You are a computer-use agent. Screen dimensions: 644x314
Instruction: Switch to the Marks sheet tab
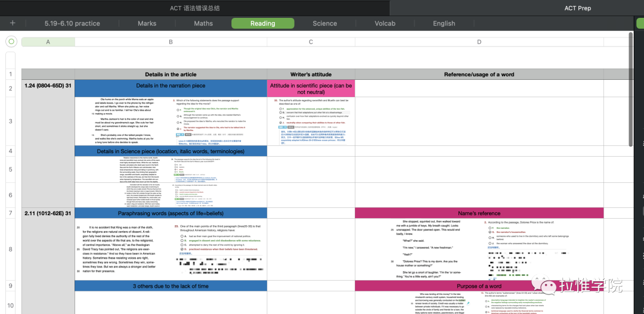coord(147,23)
